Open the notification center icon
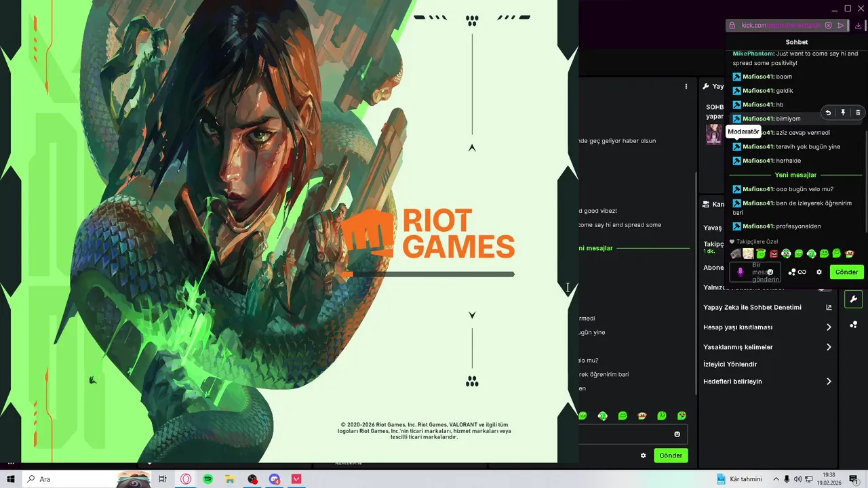Viewport: 868px width, 488px height. coord(854,479)
